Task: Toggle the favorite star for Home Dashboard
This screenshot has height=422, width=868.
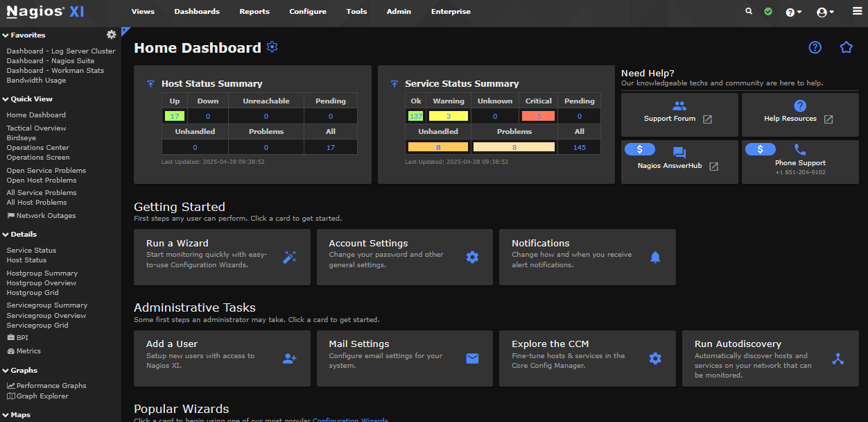Action: pyautogui.click(x=846, y=47)
